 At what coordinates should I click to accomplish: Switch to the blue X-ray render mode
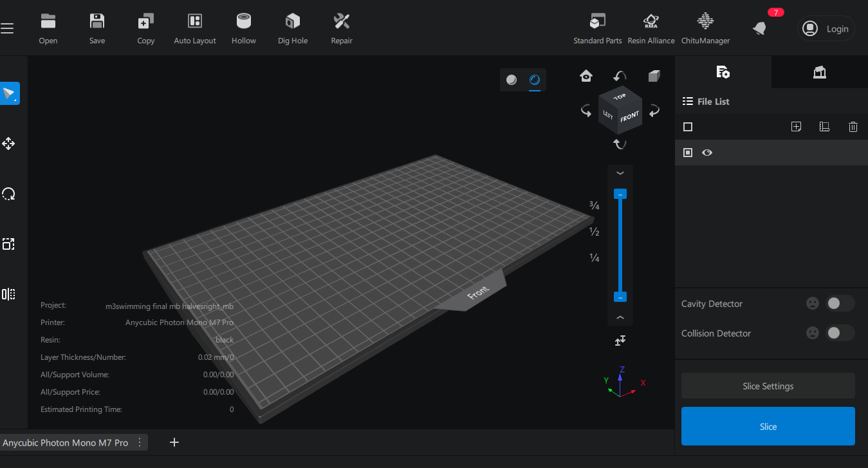(x=535, y=80)
